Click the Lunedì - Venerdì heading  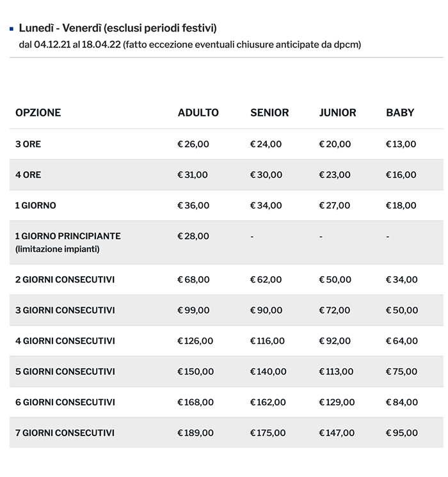tap(118, 28)
